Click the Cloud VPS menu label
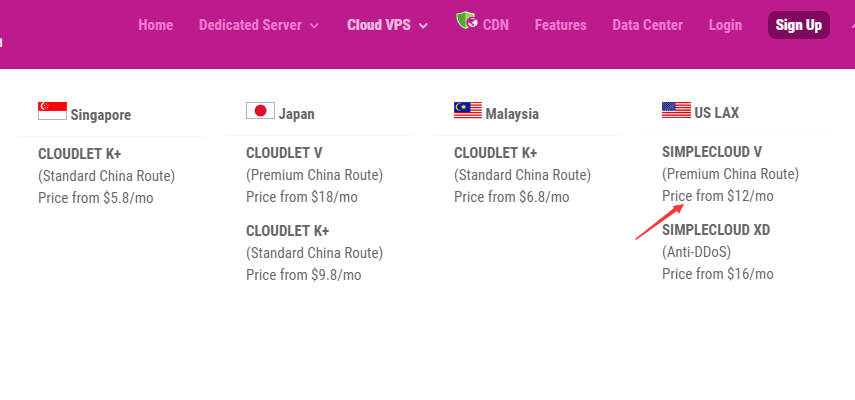This screenshot has width=855, height=400. [379, 25]
